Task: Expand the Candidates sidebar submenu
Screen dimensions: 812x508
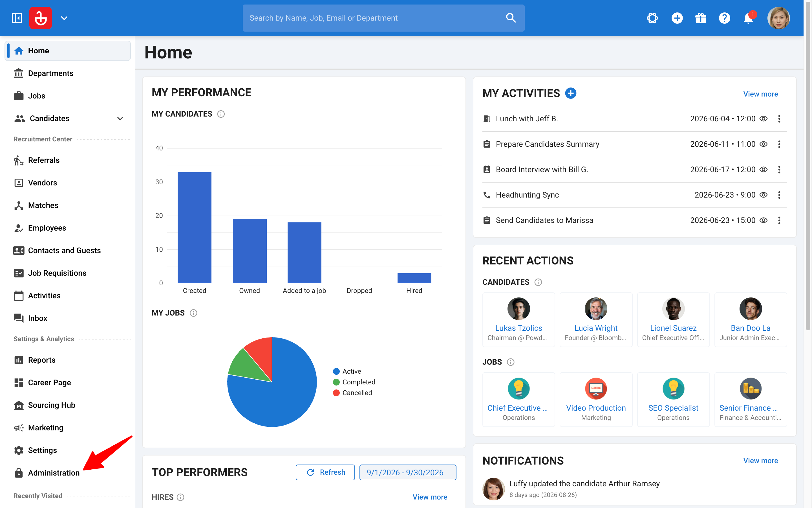Action: (x=120, y=118)
